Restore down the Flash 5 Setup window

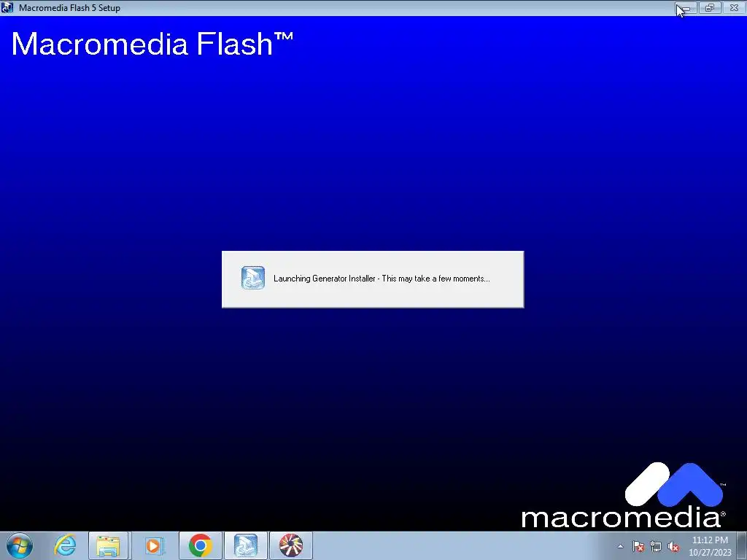coord(710,7)
